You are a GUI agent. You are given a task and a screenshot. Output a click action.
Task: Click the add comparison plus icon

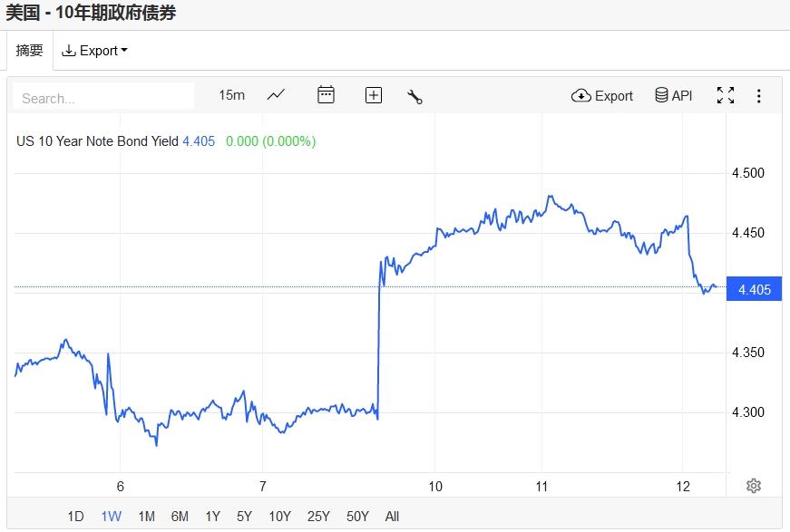coord(374,95)
